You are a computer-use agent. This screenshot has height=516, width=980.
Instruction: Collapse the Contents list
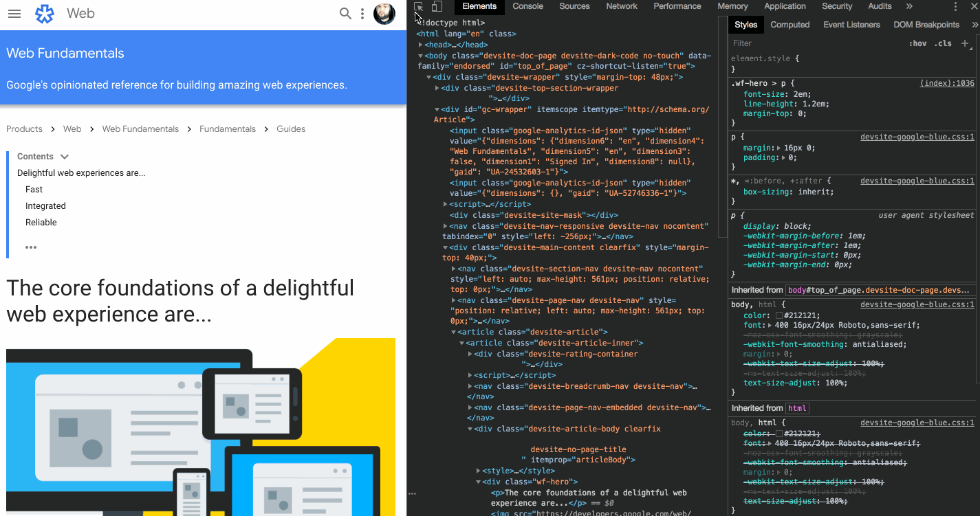tap(65, 157)
